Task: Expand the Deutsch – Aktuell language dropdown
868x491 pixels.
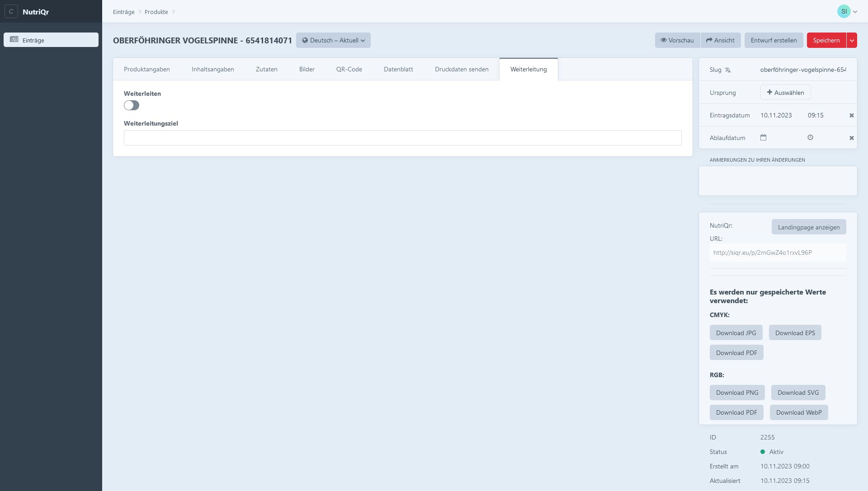Action: (333, 40)
